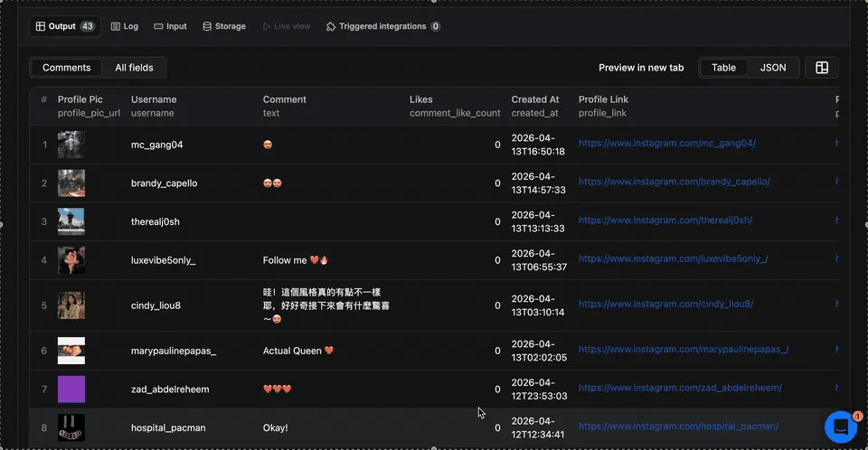The height and width of the screenshot is (450, 868).
Task: Click the column layout icon button
Action: (x=822, y=68)
